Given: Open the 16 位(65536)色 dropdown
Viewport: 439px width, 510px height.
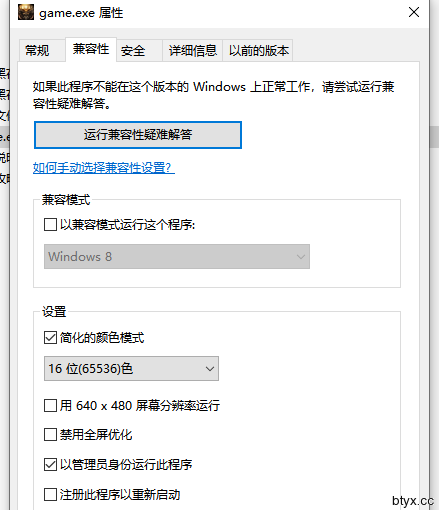Looking at the screenshot, I should coord(131,369).
